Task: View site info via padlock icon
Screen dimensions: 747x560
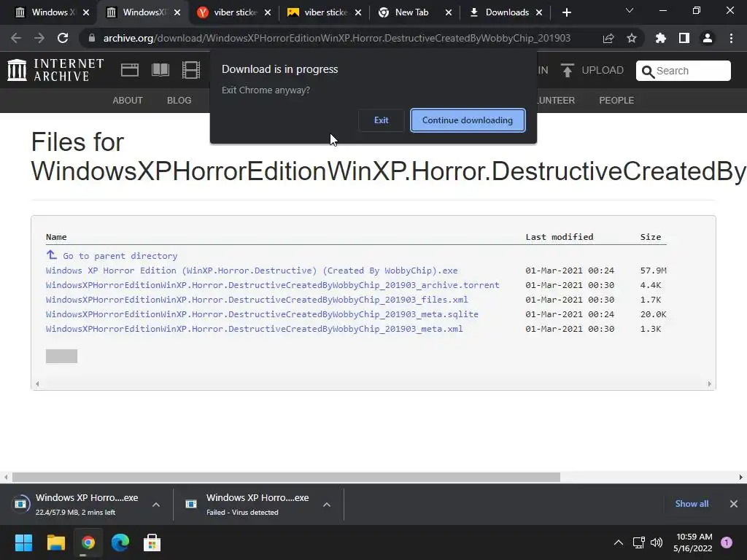Action: [x=91, y=38]
